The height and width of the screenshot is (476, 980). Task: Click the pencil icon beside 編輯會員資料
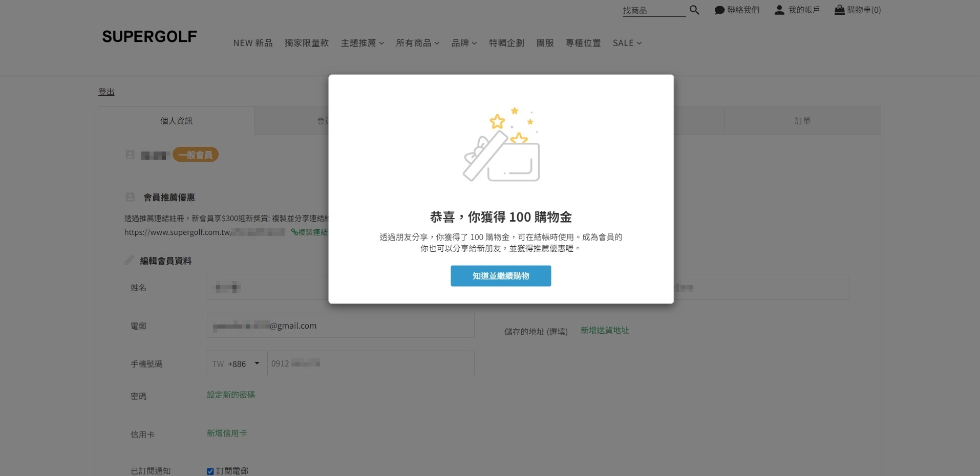pyautogui.click(x=129, y=261)
